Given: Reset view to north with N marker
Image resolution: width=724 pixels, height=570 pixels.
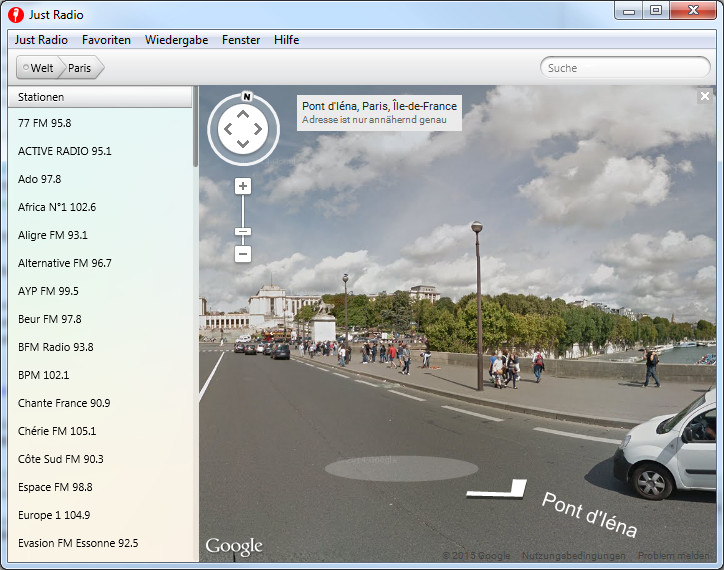Looking at the screenshot, I should pos(246,97).
